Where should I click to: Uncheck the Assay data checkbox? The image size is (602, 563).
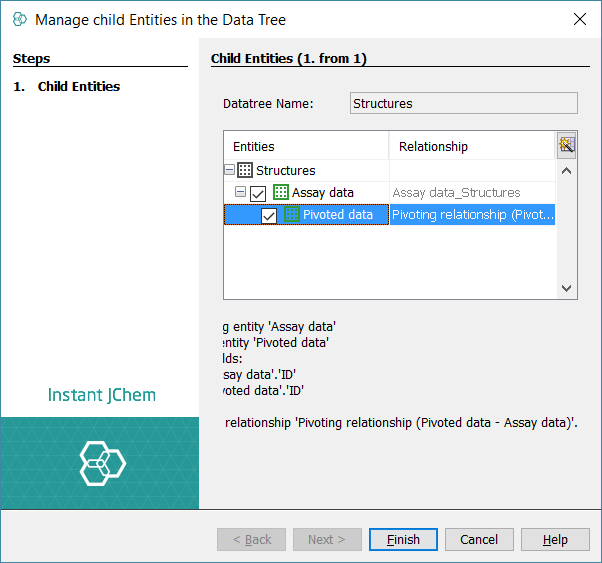click(258, 193)
